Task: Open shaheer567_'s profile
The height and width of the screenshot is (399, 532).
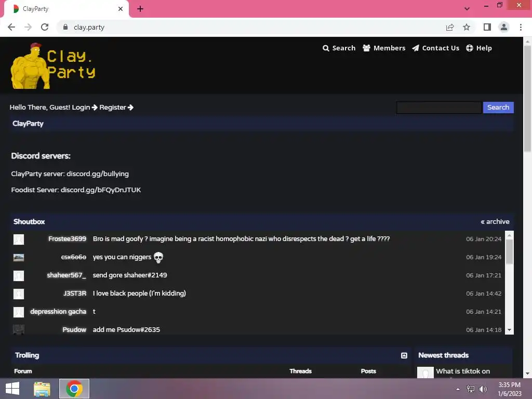Action: pyautogui.click(x=66, y=275)
